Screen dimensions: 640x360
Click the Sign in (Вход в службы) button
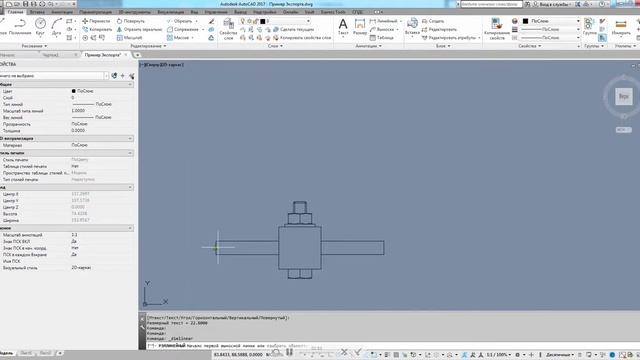pyautogui.click(x=553, y=4)
